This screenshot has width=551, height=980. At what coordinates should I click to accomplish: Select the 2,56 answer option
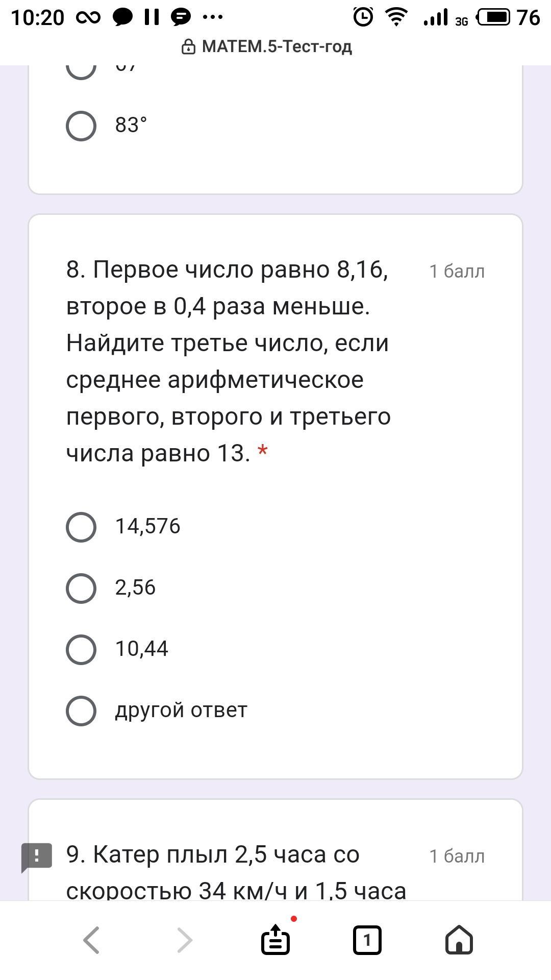[x=81, y=588]
